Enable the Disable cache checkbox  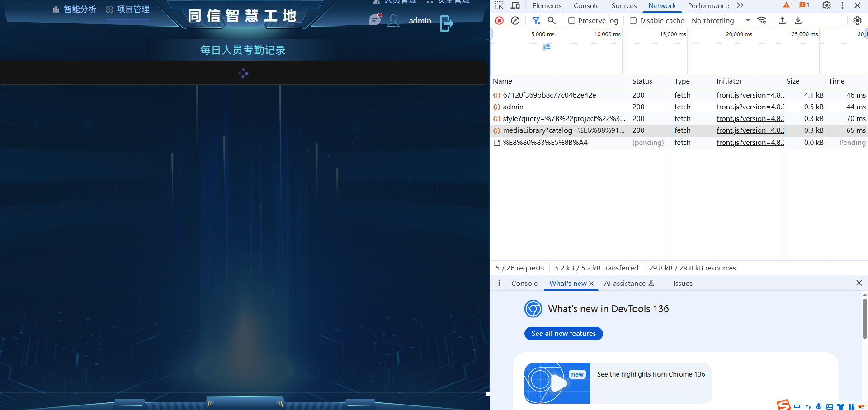[x=633, y=21]
